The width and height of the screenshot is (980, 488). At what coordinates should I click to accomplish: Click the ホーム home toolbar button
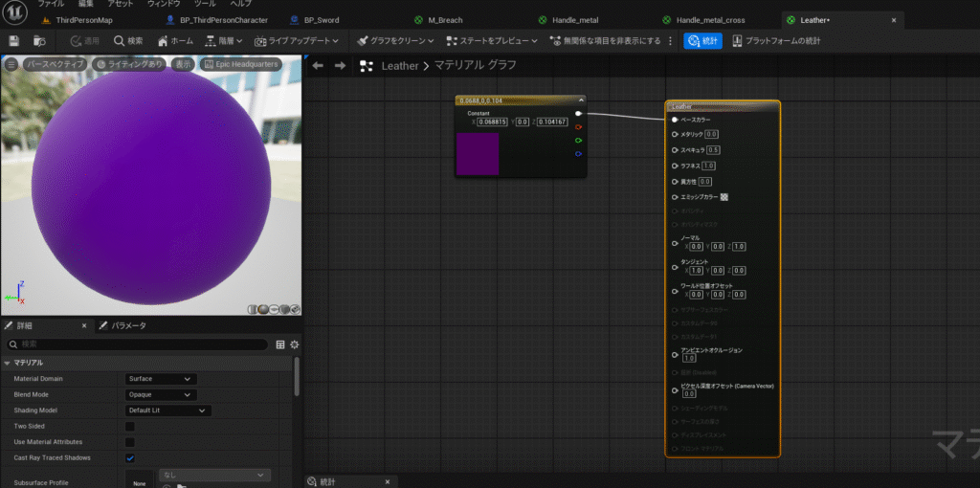pyautogui.click(x=176, y=41)
